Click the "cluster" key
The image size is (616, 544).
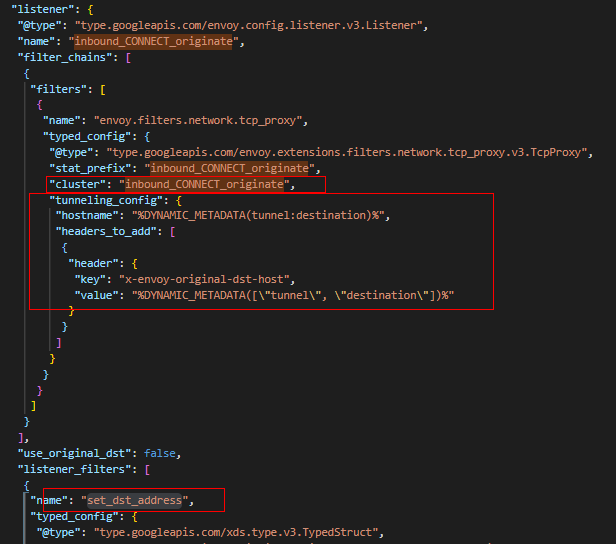[x=77, y=184]
